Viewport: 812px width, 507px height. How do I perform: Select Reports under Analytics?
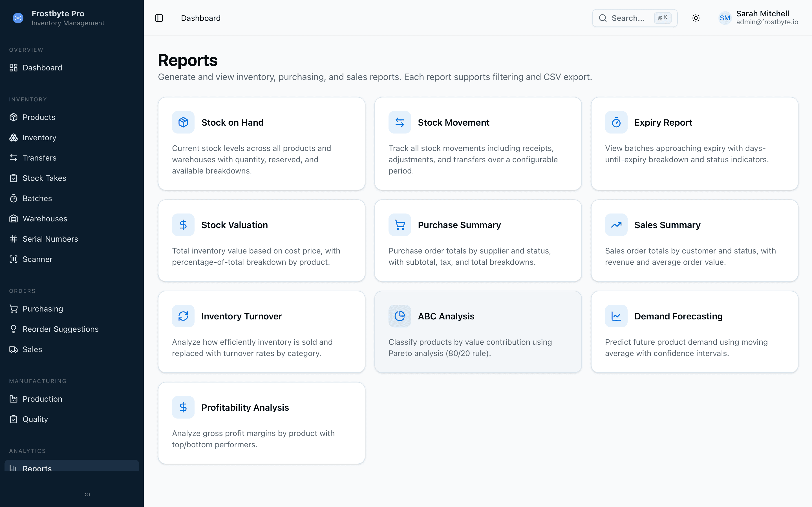coord(37,468)
